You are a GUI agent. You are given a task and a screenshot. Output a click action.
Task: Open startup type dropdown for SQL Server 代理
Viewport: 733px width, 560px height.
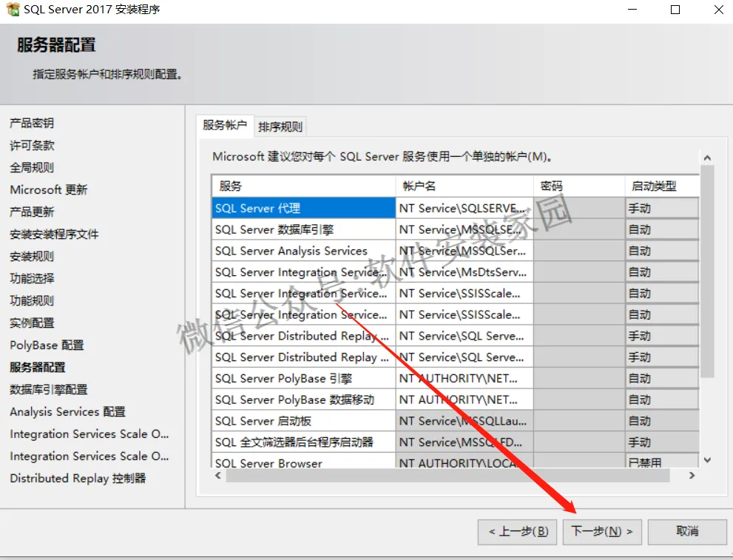pyautogui.click(x=662, y=208)
